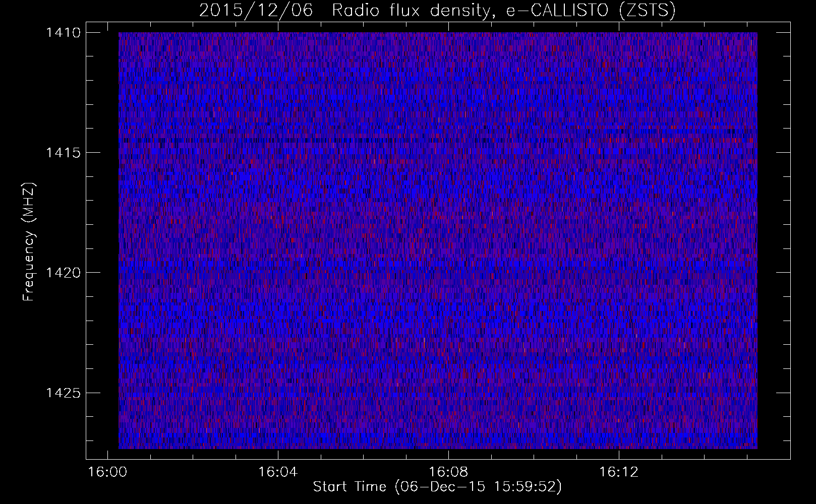This screenshot has height=504, width=816.
Task: Click the 16:12 time tick label
Action: 619,472
